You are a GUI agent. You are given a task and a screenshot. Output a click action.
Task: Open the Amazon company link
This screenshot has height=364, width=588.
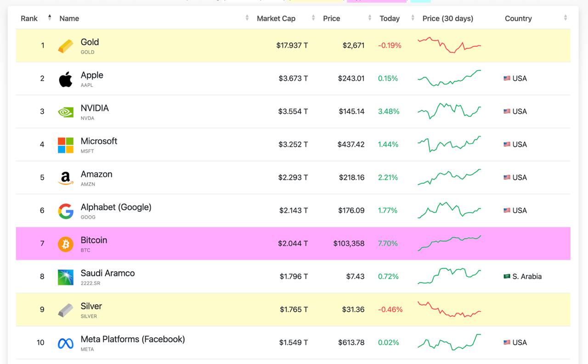tap(96, 174)
